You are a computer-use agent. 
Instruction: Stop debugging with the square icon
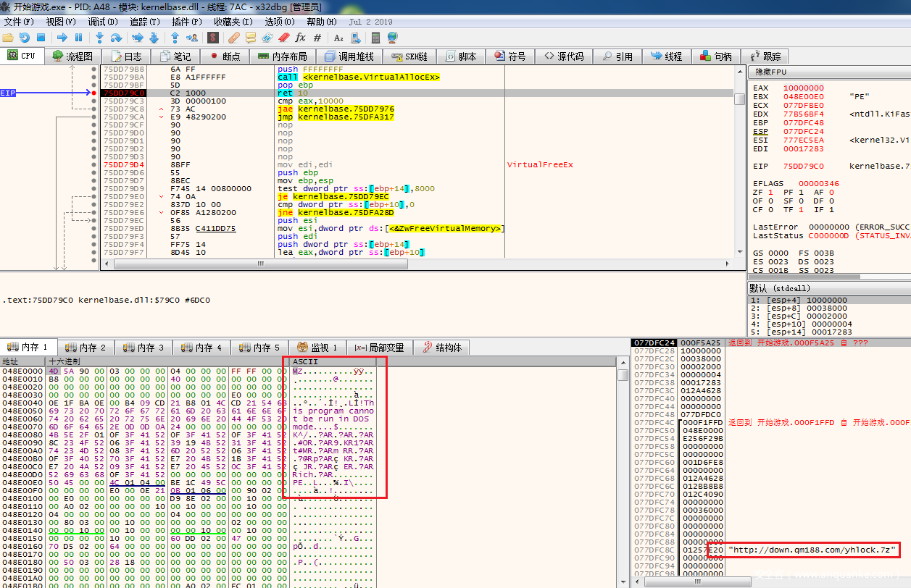(x=41, y=38)
